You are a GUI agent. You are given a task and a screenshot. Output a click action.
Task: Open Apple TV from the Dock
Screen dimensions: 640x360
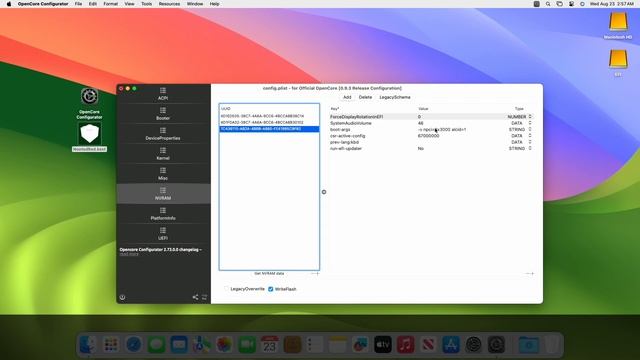[383, 345]
